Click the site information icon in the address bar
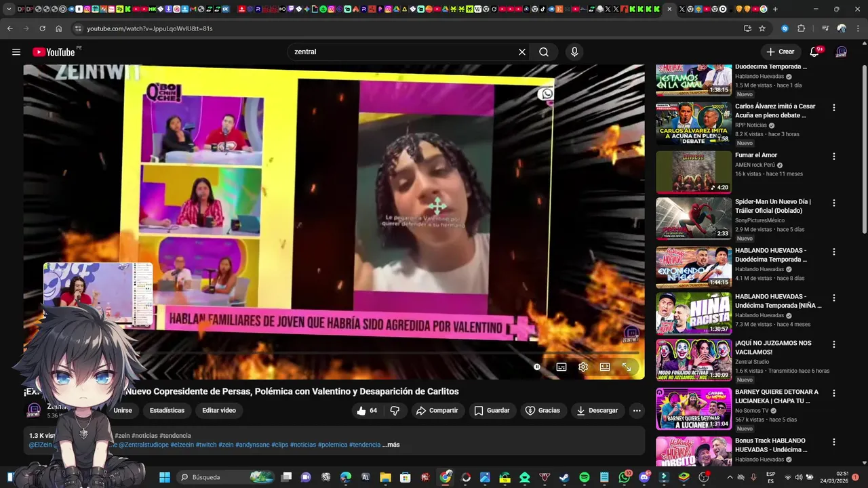 point(78,28)
